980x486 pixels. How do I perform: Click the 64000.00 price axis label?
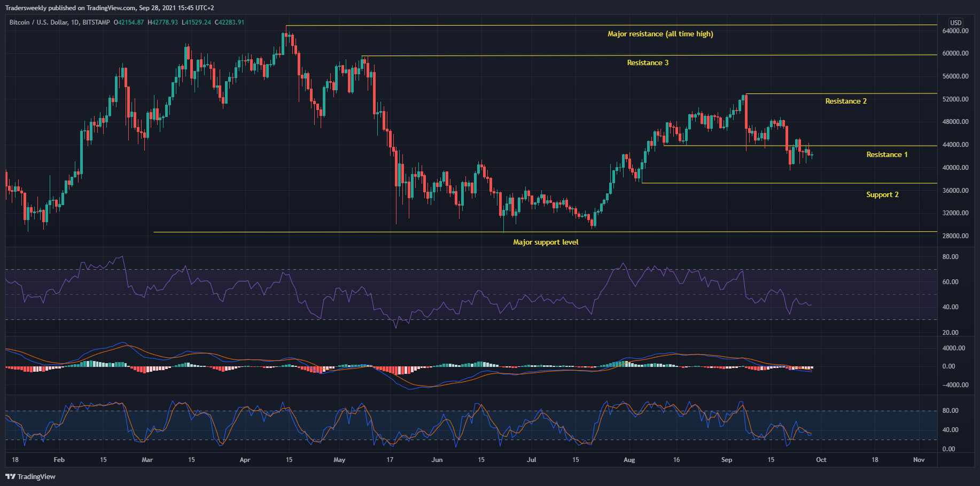[x=955, y=31]
